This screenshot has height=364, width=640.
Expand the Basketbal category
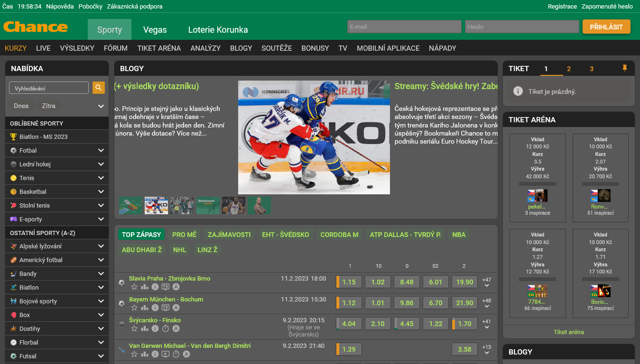(x=101, y=191)
